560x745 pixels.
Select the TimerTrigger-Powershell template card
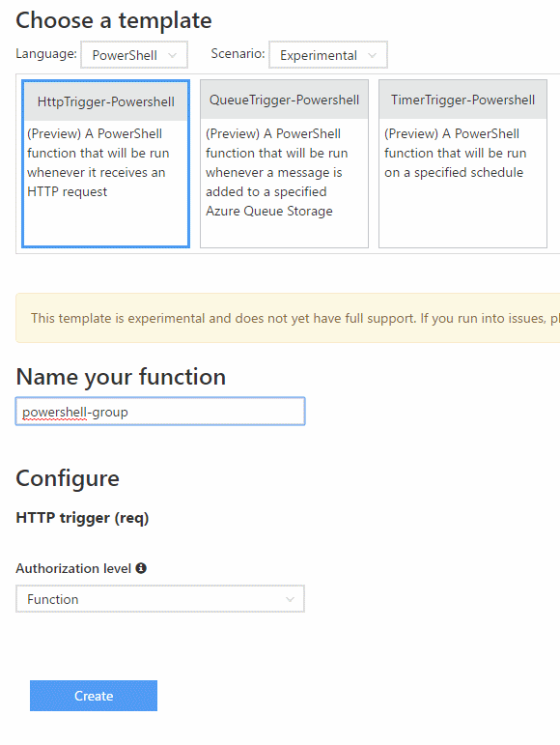[462, 164]
